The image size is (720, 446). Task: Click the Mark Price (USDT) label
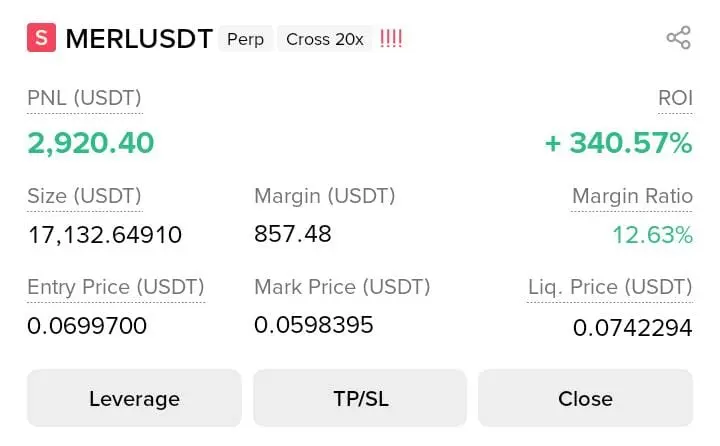[342, 287]
